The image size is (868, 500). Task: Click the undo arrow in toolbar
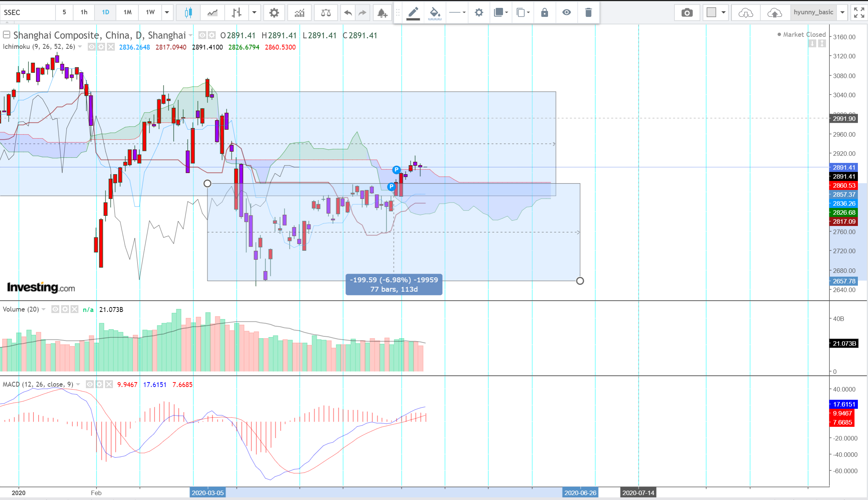[348, 13]
